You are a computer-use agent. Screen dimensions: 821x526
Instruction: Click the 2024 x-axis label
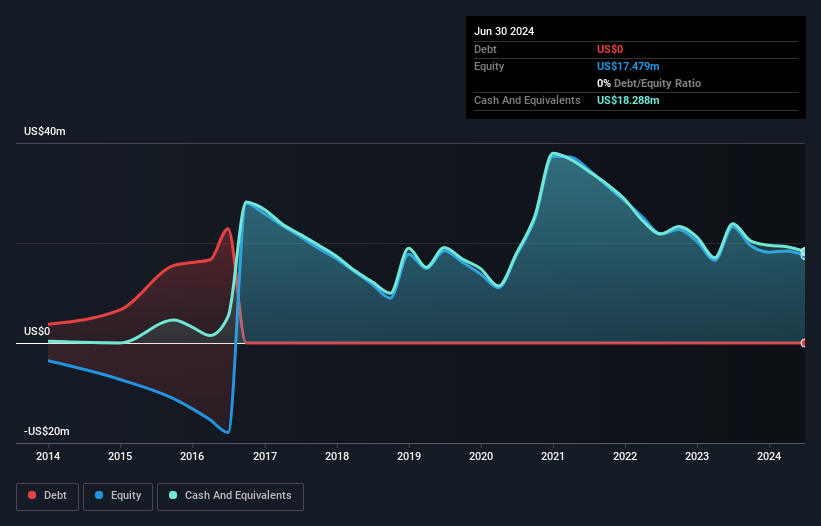click(x=769, y=456)
